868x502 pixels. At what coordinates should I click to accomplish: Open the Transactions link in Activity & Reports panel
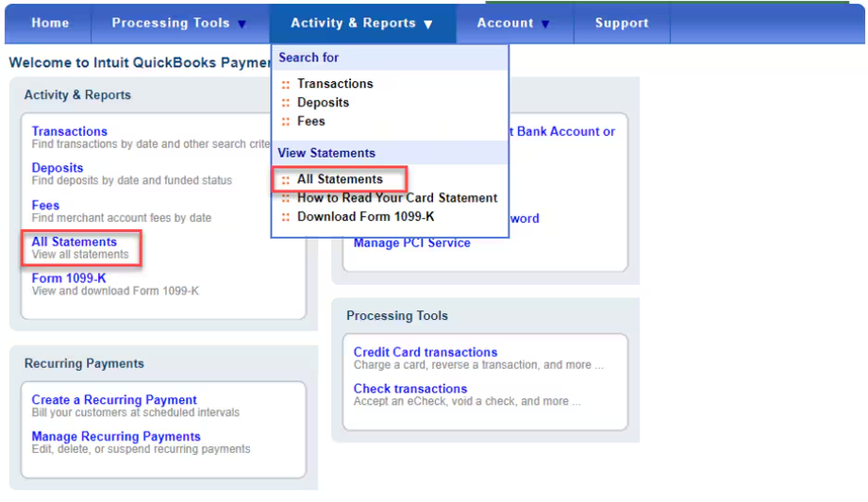point(69,131)
